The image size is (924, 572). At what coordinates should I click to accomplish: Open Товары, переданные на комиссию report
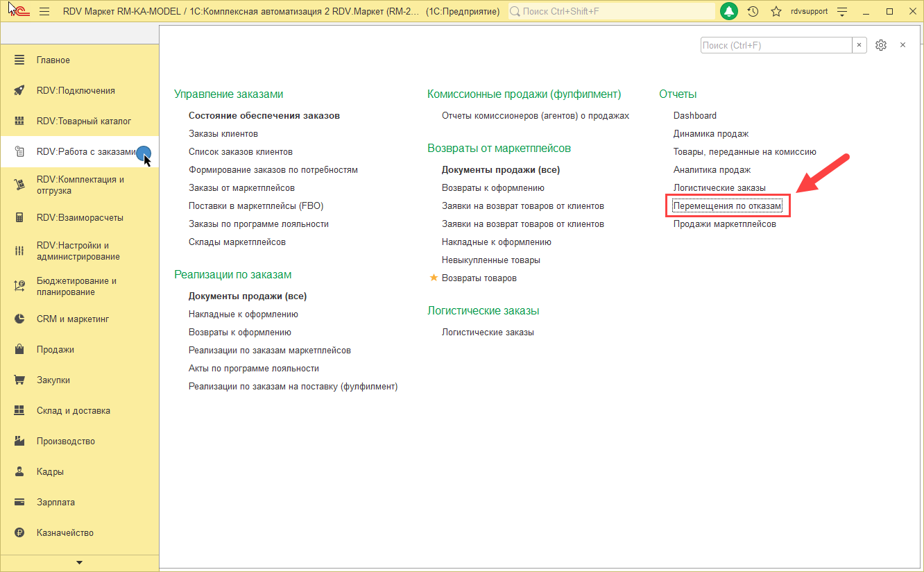tap(745, 152)
